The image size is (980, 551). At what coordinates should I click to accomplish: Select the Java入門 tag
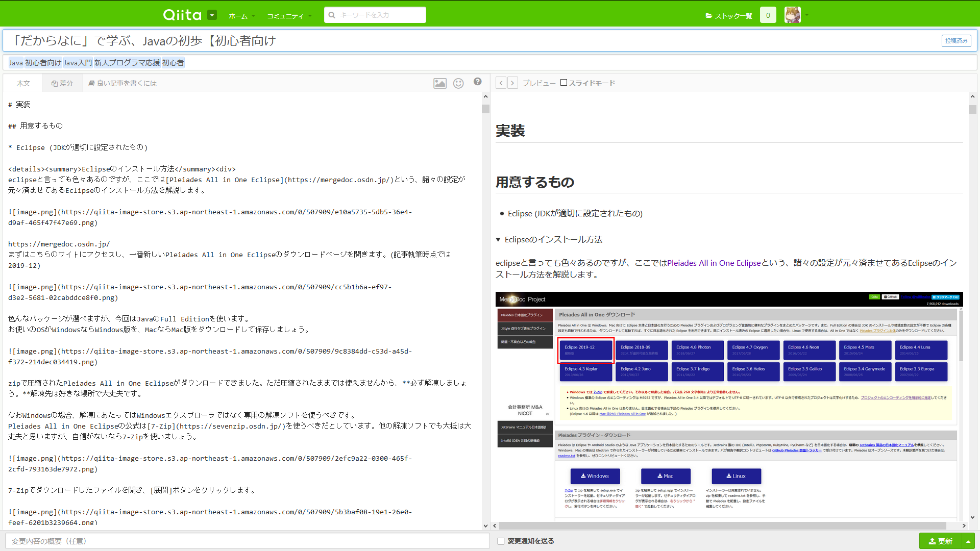[x=78, y=63]
